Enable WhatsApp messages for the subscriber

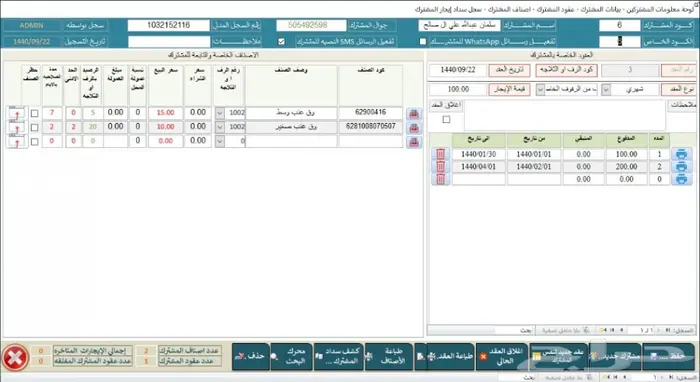coord(423,42)
